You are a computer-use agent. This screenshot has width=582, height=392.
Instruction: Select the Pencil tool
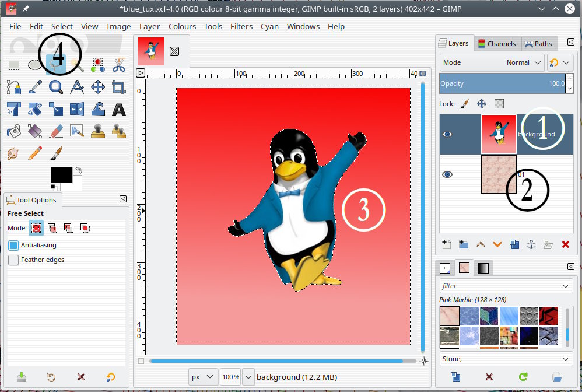(35, 153)
